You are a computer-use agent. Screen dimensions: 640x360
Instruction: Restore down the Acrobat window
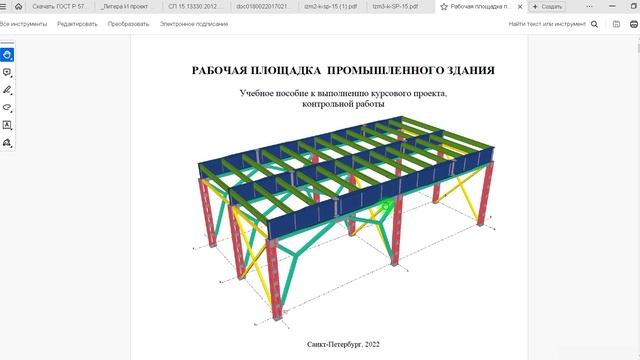634,7
